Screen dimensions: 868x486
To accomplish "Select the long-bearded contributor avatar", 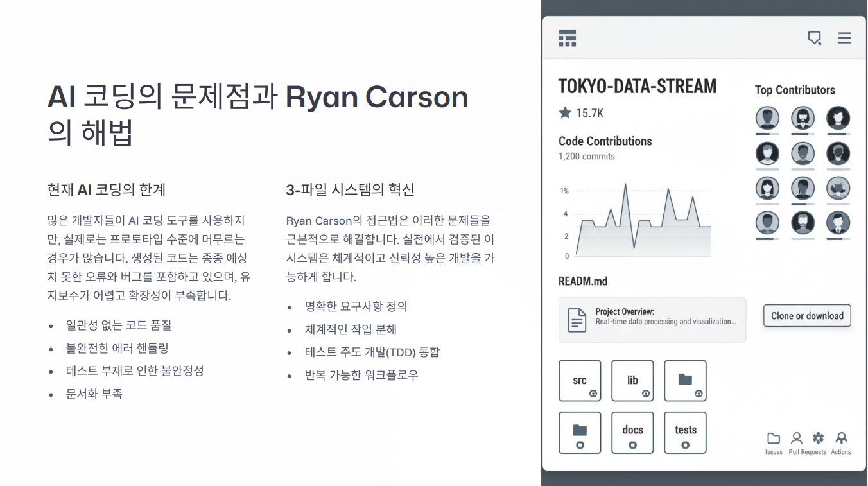I will 803,118.
